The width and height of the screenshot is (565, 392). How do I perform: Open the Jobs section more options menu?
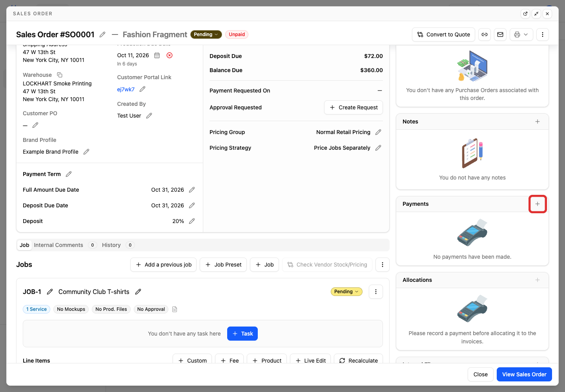click(383, 265)
